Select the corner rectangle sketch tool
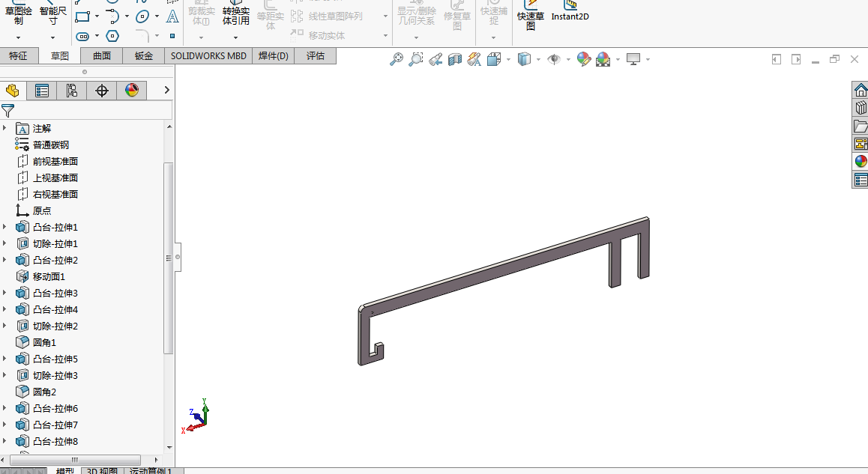868x474 pixels. pos(82,16)
